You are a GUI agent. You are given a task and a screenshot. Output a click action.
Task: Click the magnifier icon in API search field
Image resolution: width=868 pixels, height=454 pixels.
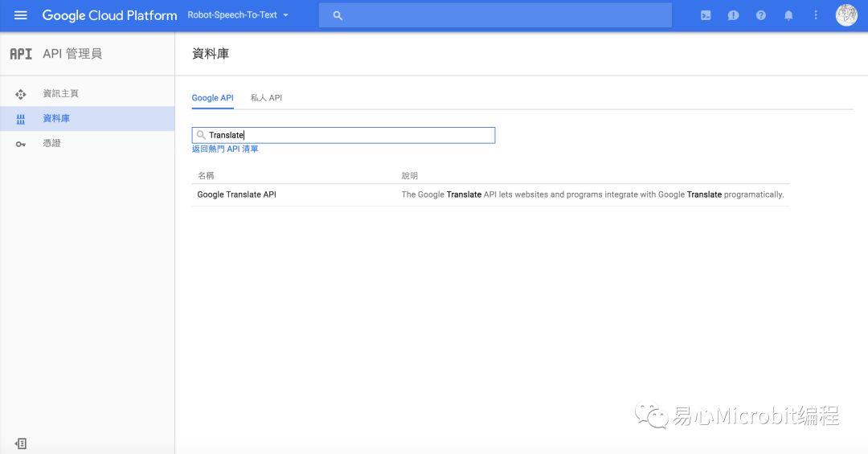pos(201,135)
